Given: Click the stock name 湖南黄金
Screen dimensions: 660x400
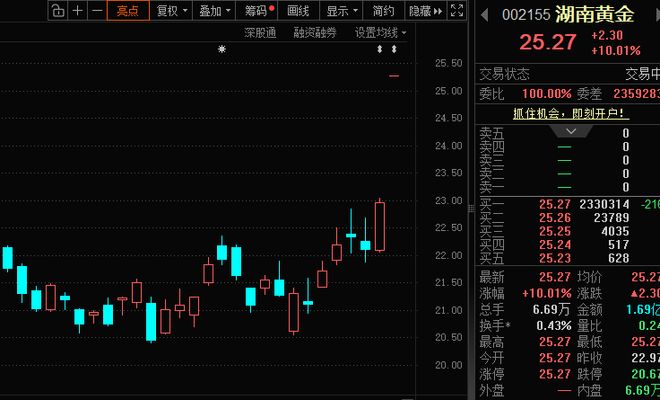Looking at the screenshot, I should (594, 14).
